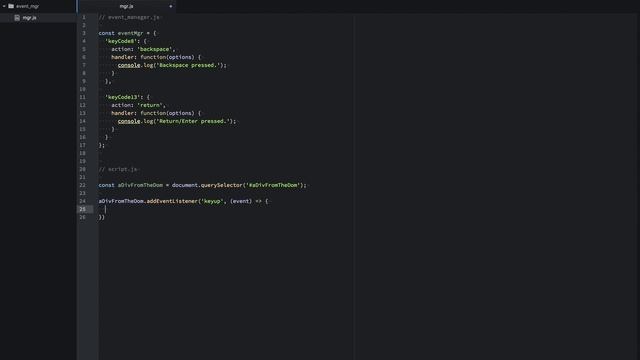Click 'eventMgr' on line 3
640x360 pixels.
(130, 33)
